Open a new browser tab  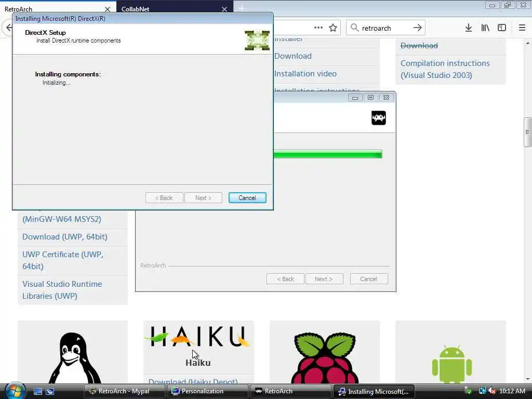[242, 8]
